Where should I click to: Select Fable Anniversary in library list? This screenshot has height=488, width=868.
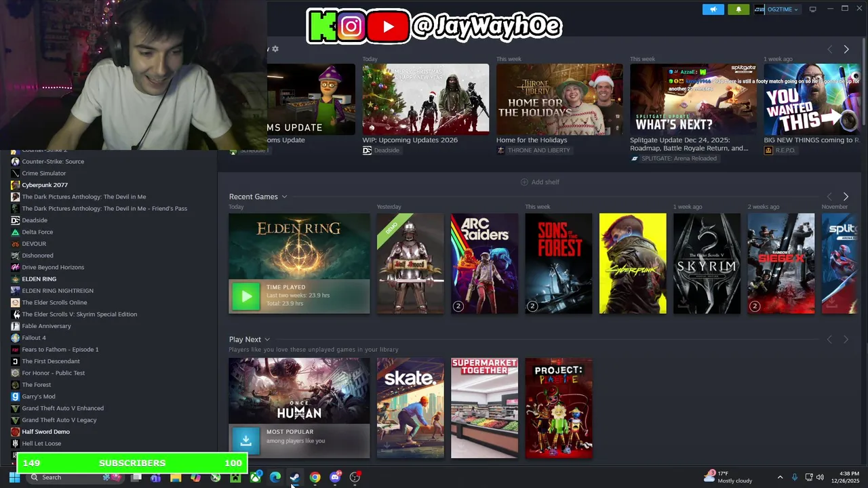[x=46, y=326]
